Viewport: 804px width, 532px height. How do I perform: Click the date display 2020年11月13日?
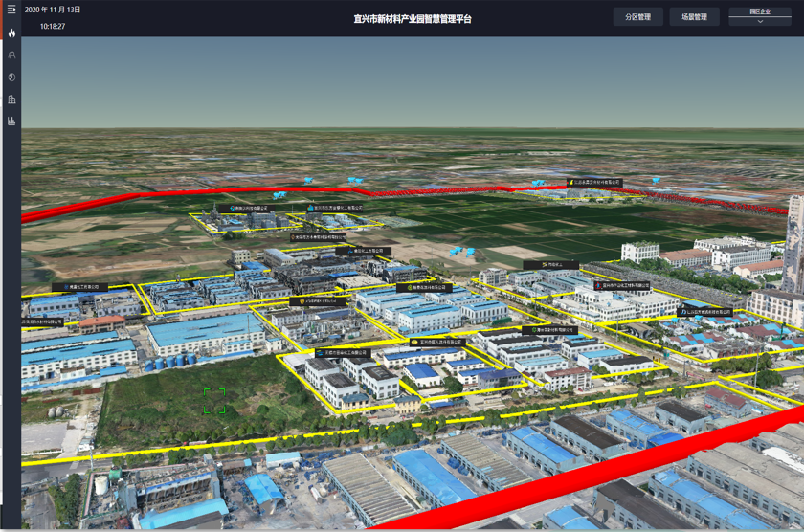coord(53,10)
